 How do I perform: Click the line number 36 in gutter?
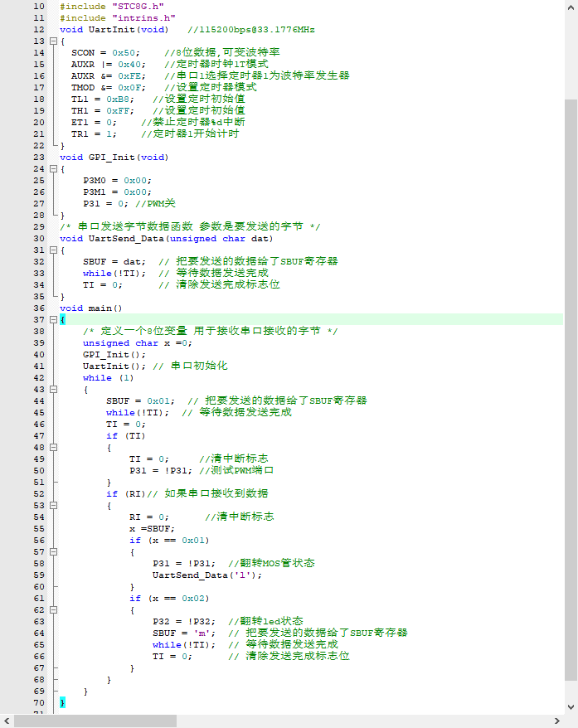[39, 308]
